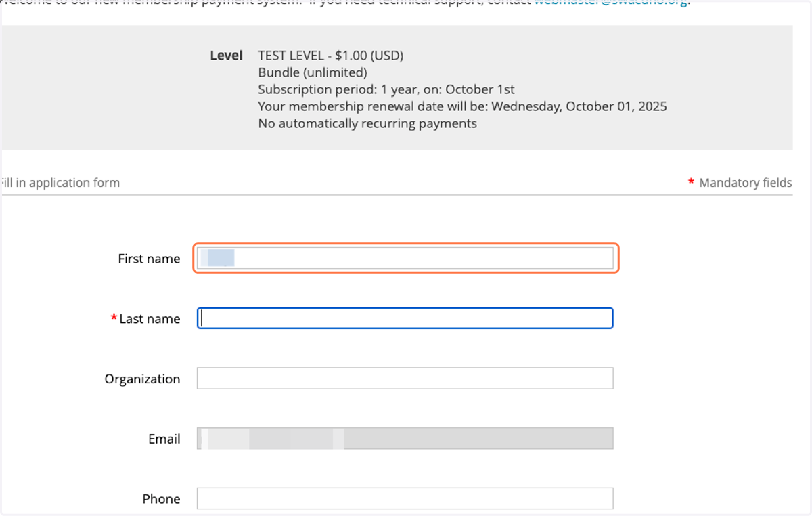Click 'No automatically recurring payments' text
The image size is (812, 516).
point(367,123)
